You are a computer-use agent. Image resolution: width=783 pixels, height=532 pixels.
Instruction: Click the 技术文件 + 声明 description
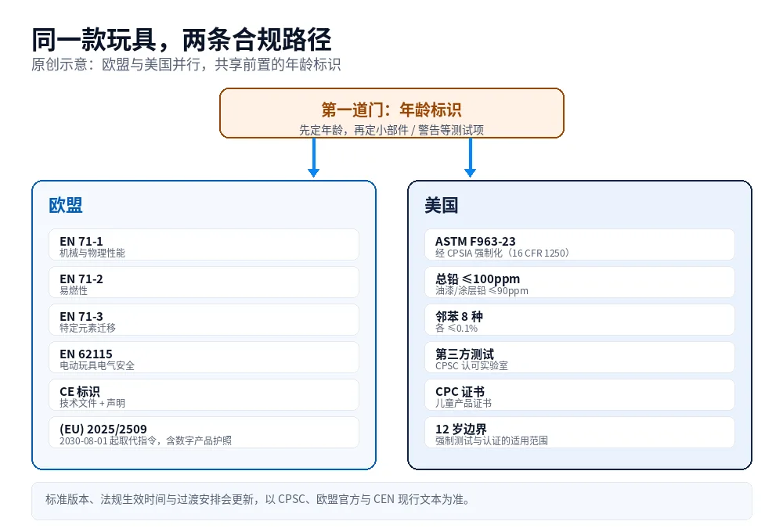click(x=92, y=403)
